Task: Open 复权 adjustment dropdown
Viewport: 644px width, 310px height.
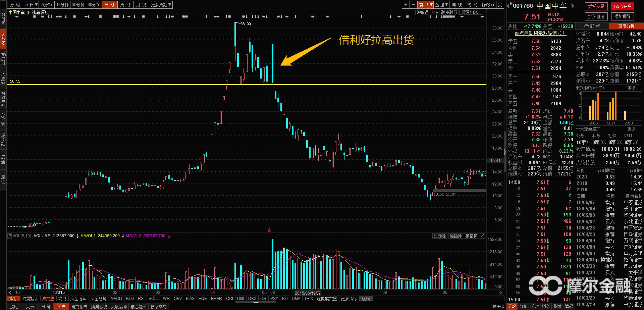Action: [x=426, y=5]
